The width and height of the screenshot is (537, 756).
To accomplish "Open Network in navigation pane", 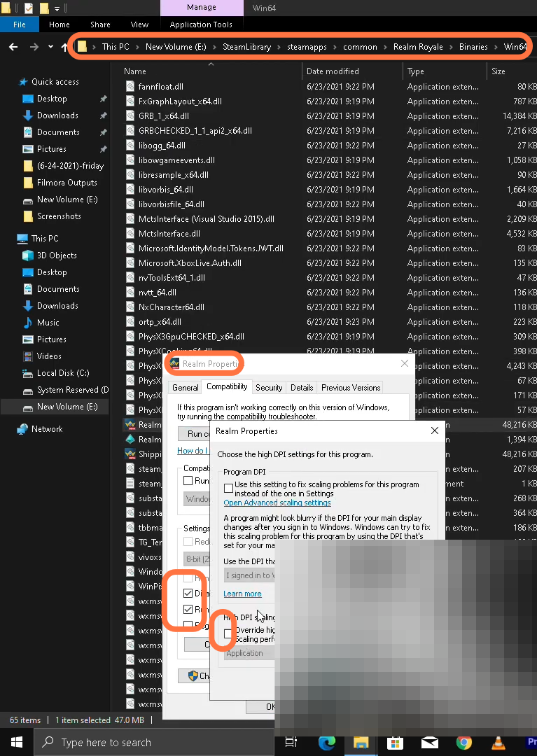I will pos(47,429).
